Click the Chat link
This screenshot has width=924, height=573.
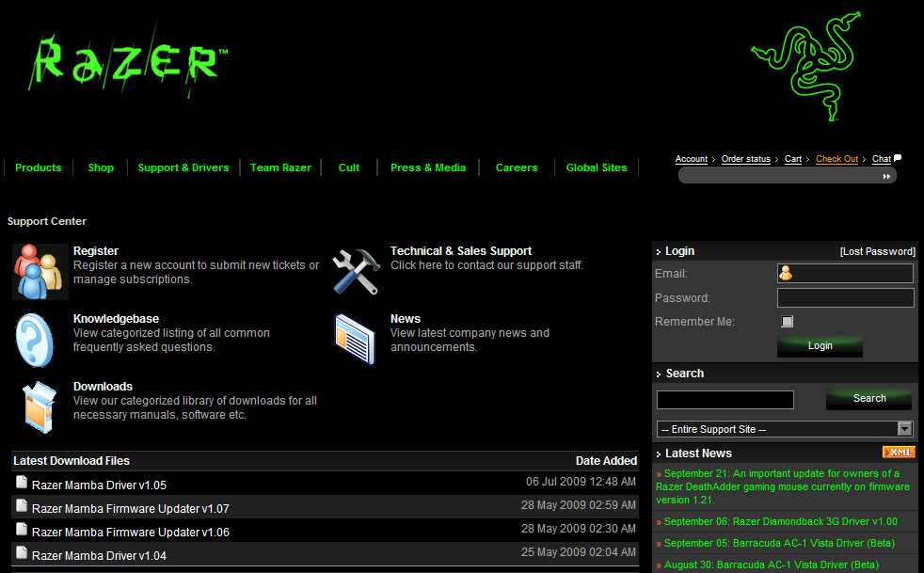(x=882, y=159)
